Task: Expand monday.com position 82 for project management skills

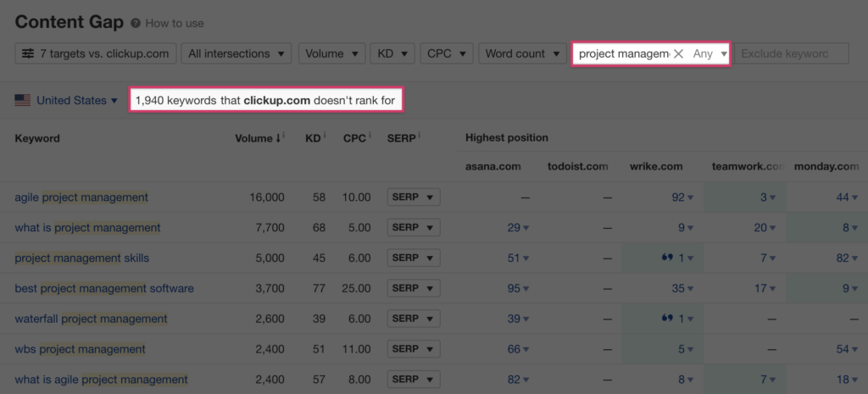Action: point(848,258)
